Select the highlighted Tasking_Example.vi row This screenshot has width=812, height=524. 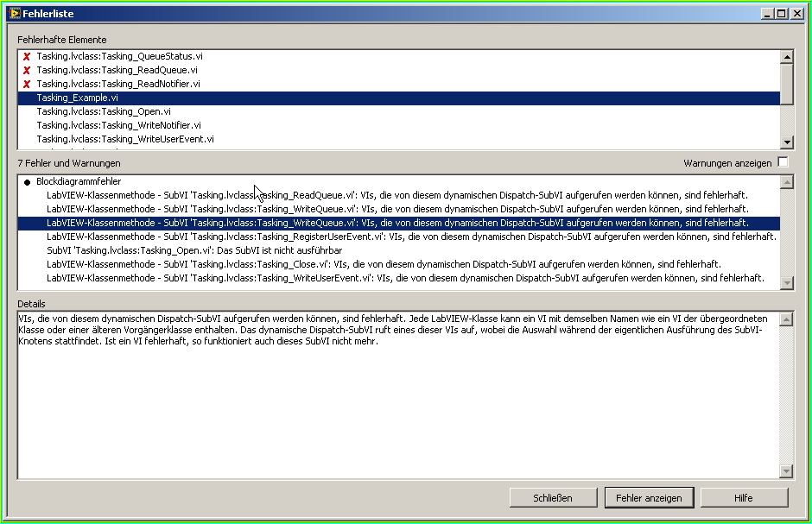[399, 98]
